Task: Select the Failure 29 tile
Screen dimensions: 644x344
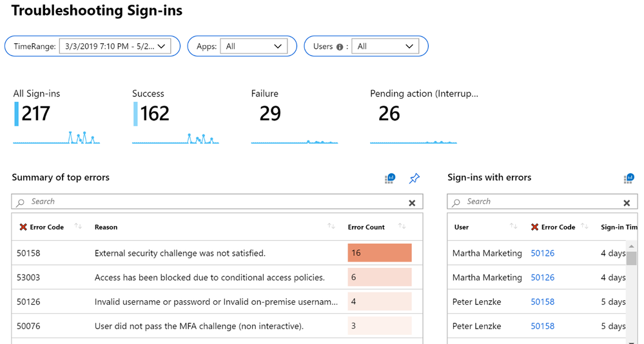Action: pos(294,116)
